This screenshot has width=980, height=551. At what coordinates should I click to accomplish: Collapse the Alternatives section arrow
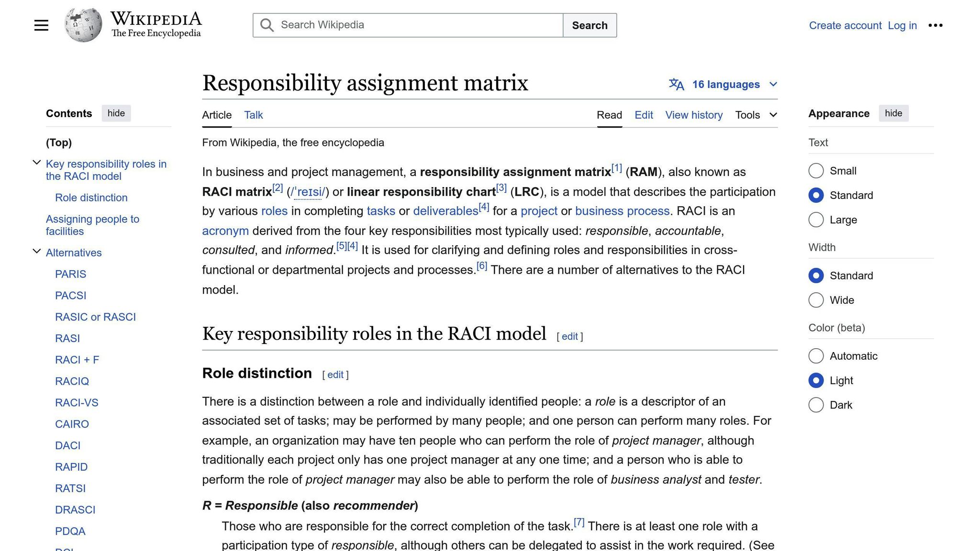coord(36,251)
